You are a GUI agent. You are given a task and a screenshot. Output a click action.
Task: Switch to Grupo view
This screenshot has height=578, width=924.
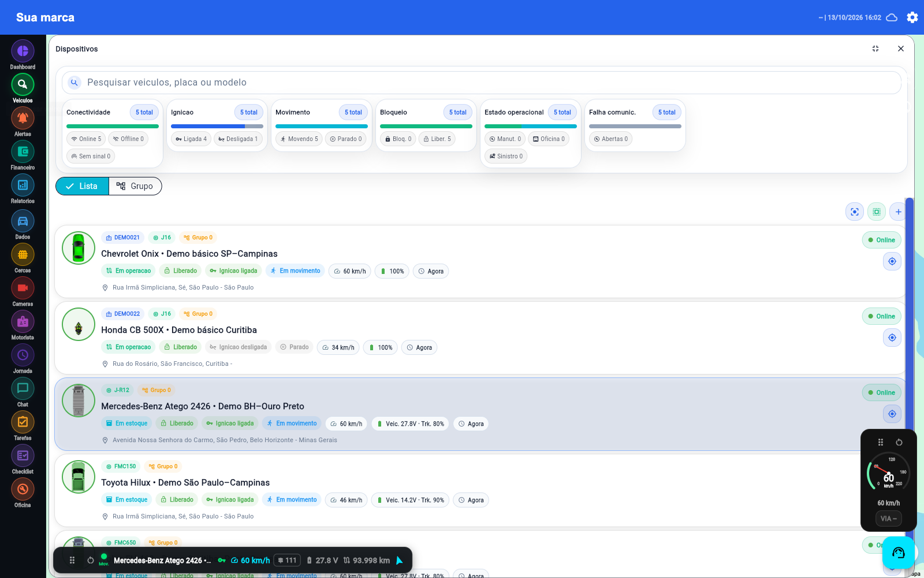pos(135,186)
